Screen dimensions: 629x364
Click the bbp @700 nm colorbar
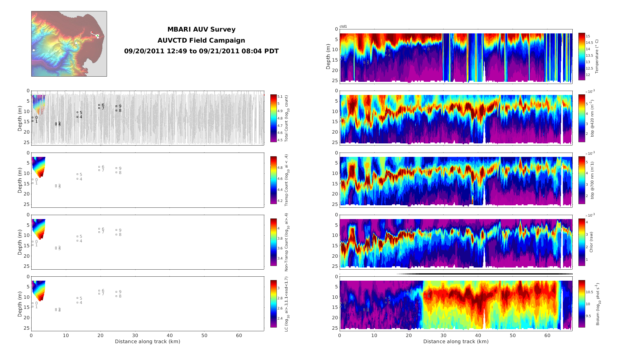[x=581, y=180]
